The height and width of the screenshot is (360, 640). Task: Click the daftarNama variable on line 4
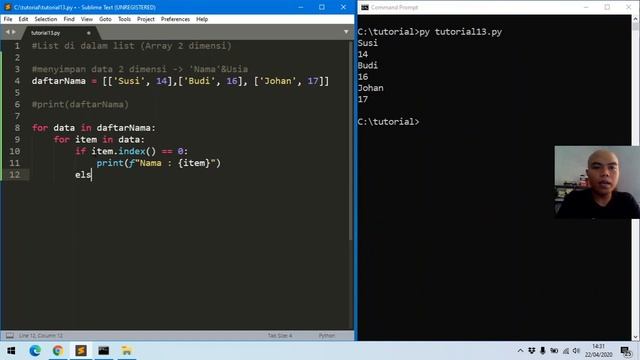tap(59, 81)
